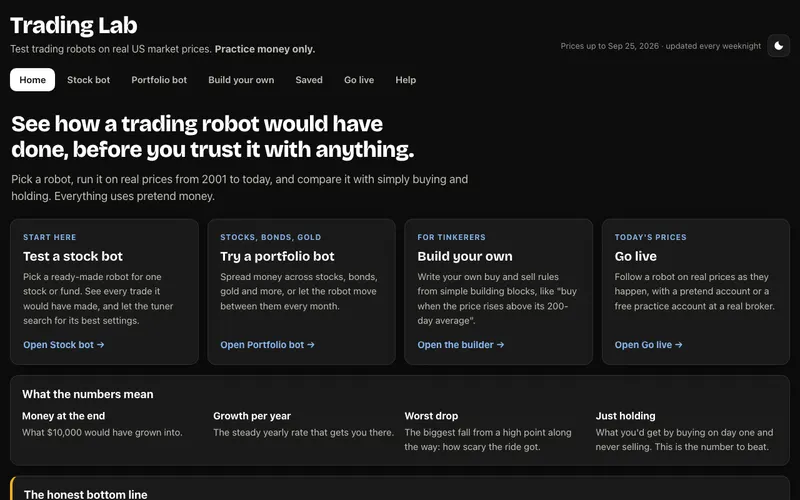Open the Help tab
The height and width of the screenshot is (500, 800).
pos(406,80)
